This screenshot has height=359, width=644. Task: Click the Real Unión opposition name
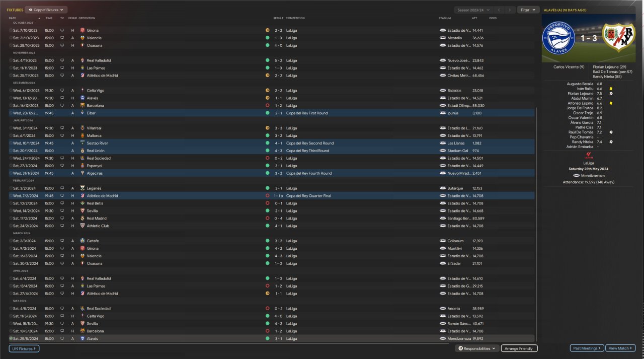tap(96, 151)
